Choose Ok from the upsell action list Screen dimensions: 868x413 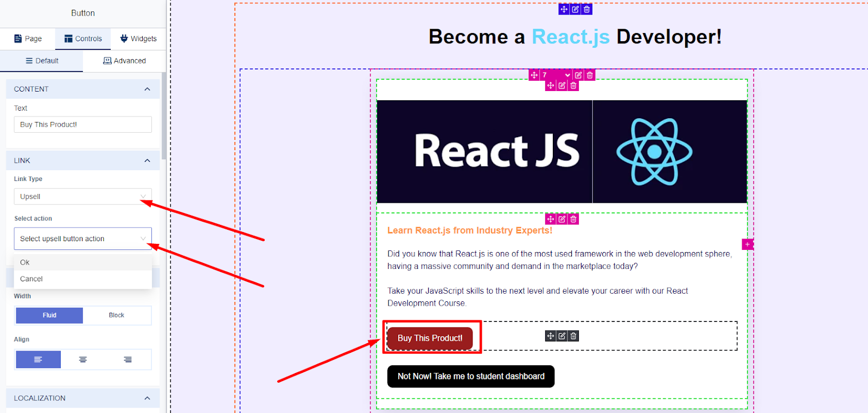(82, 262)
